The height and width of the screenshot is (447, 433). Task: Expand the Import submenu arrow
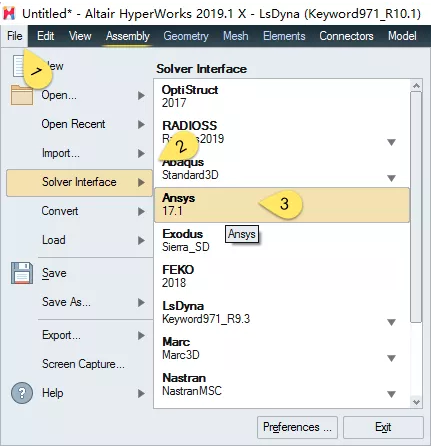pyautogui.click(x=141, y=153)
